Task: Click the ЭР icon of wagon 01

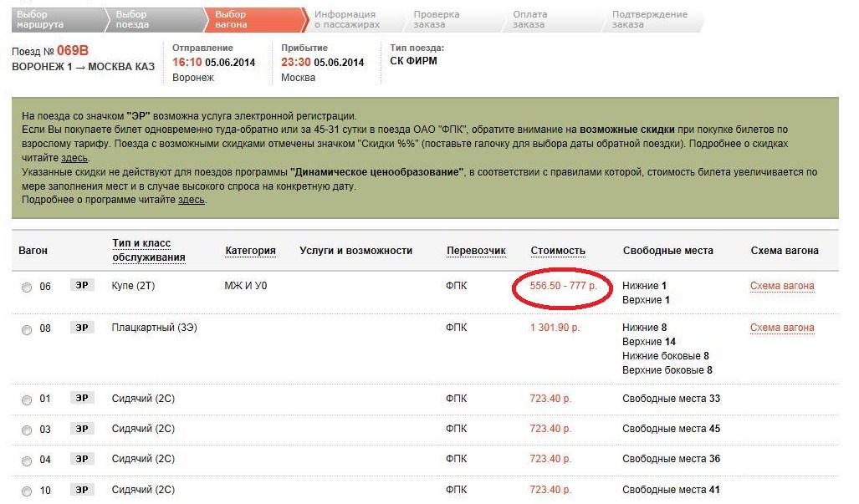Action: tap(81, 399)
